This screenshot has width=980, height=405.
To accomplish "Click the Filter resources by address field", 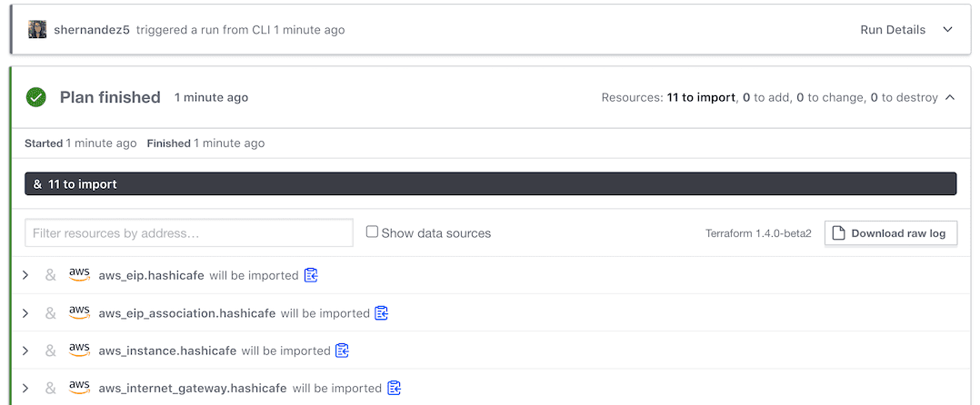I will pos(189,233).
